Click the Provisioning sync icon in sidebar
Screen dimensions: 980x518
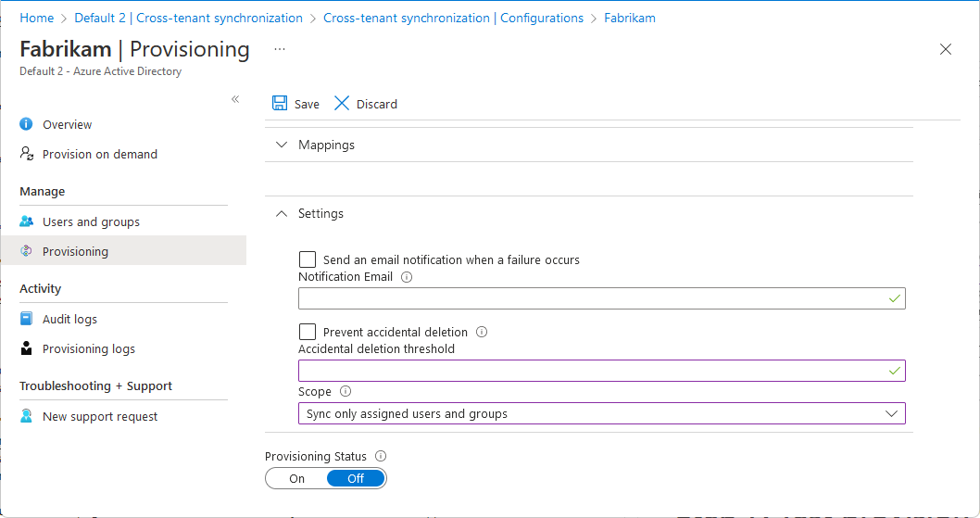(x=26, y=251)
